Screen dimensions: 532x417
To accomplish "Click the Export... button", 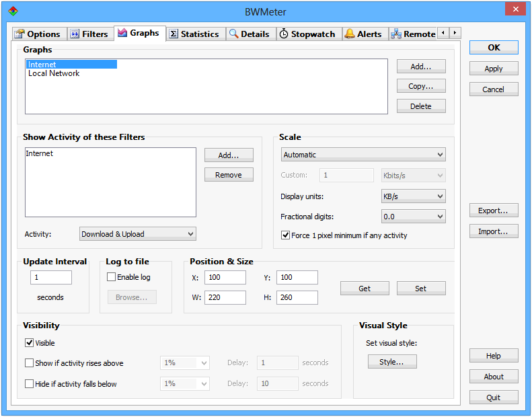I will click(494, 211).
